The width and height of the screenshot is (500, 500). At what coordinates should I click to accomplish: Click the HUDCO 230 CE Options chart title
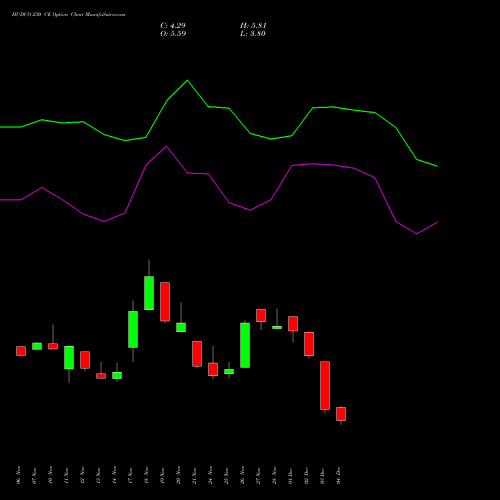click(x=69, y=15)
